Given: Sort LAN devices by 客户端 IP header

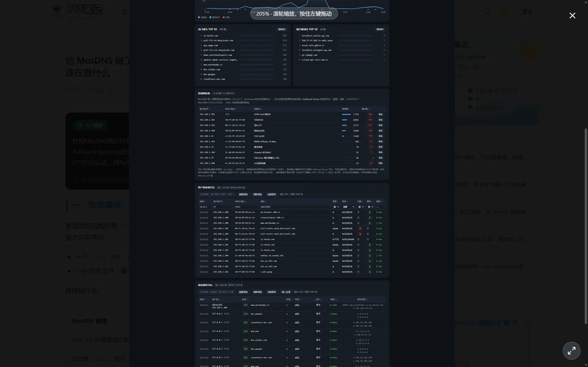Looking at the screenshot, I should 205,109.
